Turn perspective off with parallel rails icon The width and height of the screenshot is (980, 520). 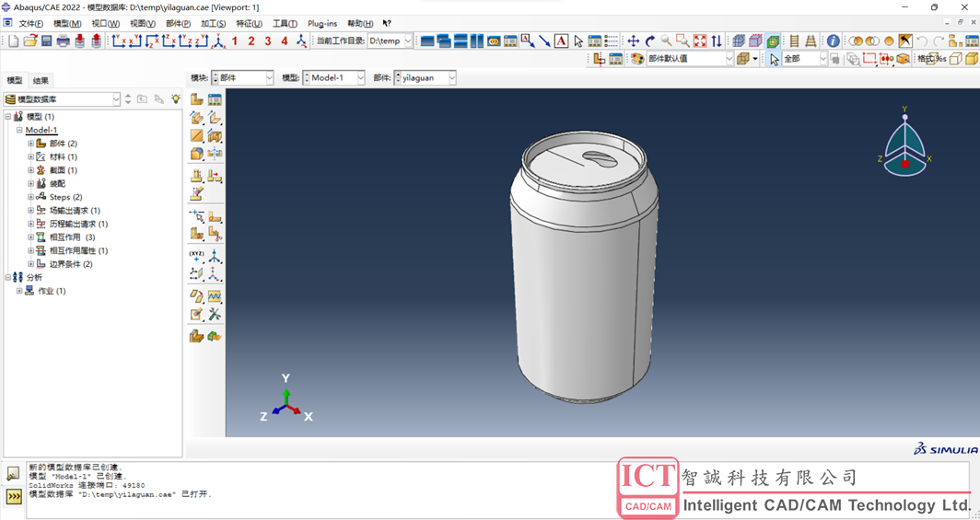[794, 41]
